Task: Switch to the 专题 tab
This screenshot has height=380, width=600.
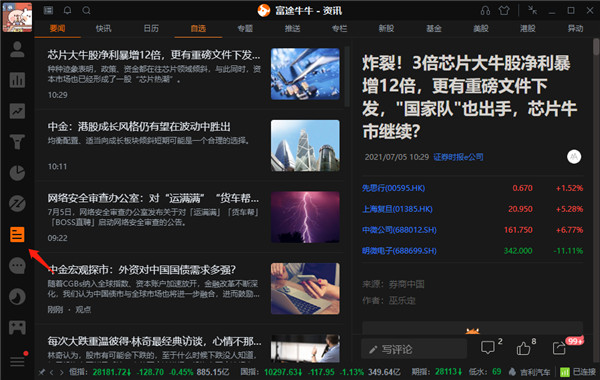Action: tap(245, 28)
